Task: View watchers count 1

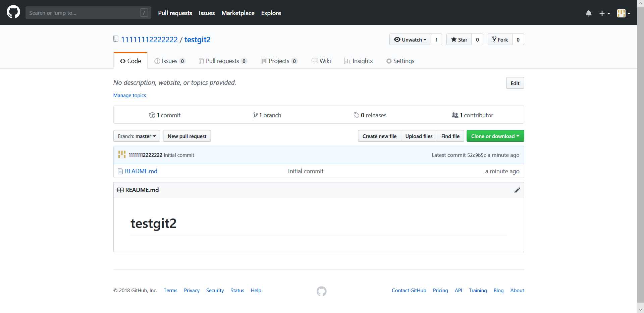Action: (x=436, y=40)
